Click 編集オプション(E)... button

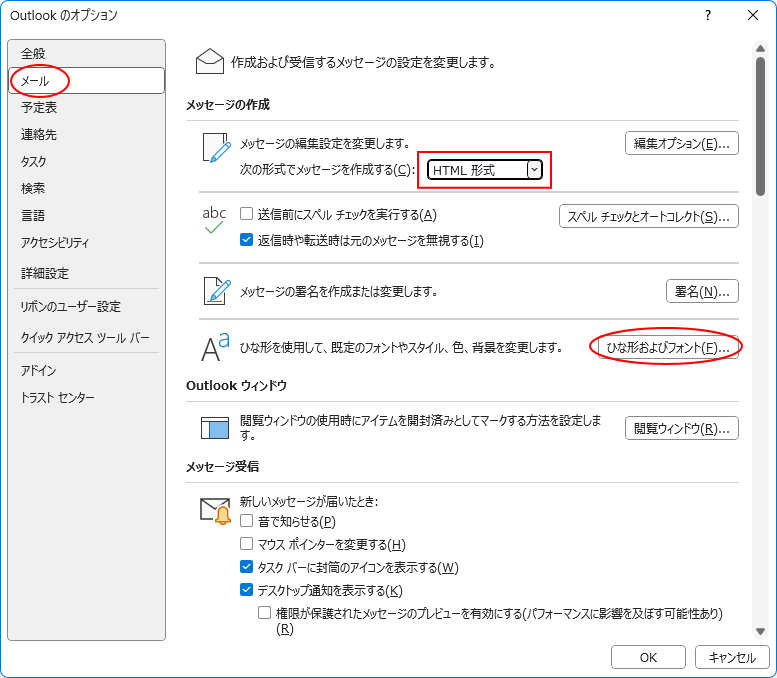coord(681,143)
